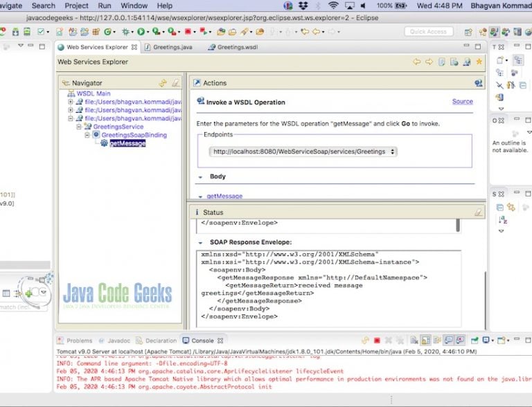The width and height of the screenshot is (532, 407).
Task: Toggle Show Console on Standard Out
Action: (449, 340)
